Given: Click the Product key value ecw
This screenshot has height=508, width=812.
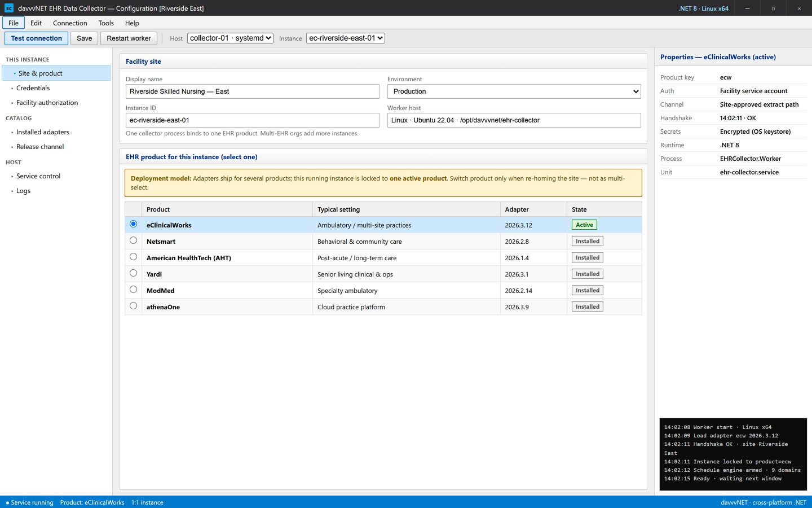Looking at the screenshot, I should click(726, 77).
